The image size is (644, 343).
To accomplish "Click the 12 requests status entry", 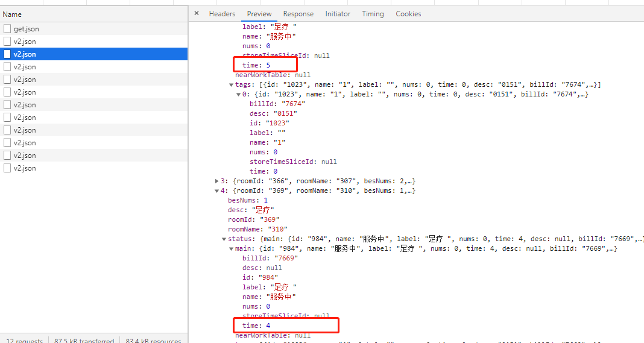I will [x=24, y=341].
